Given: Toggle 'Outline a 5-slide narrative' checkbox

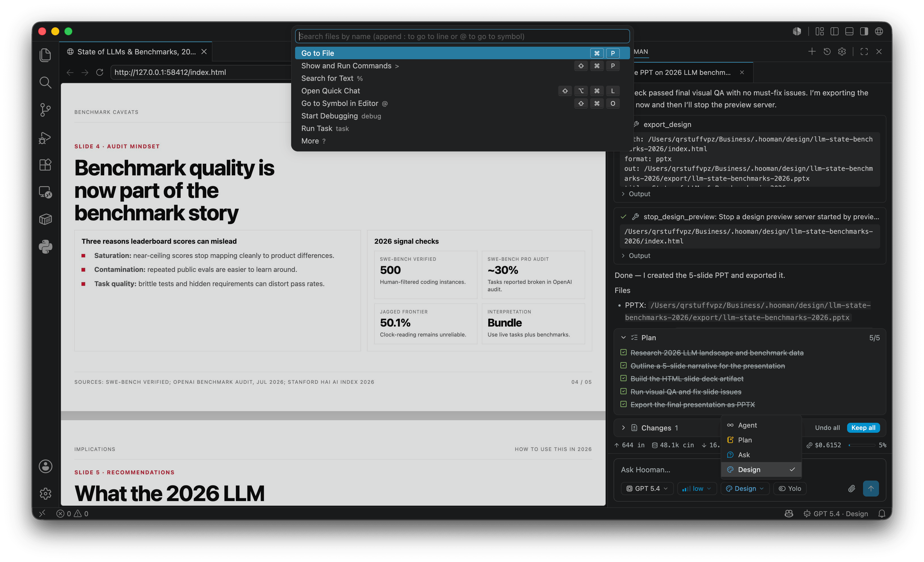Looking at the screenshot, I should (x=623, y=366).
